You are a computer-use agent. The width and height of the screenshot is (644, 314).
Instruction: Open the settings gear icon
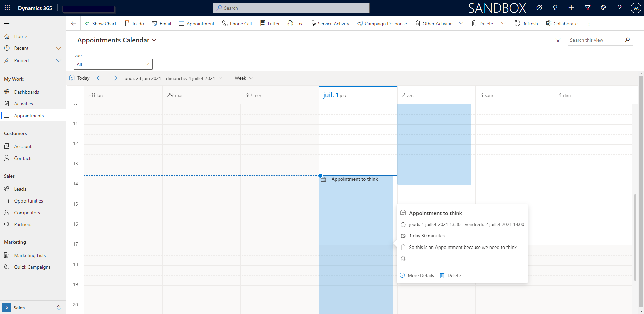(604, 8)
